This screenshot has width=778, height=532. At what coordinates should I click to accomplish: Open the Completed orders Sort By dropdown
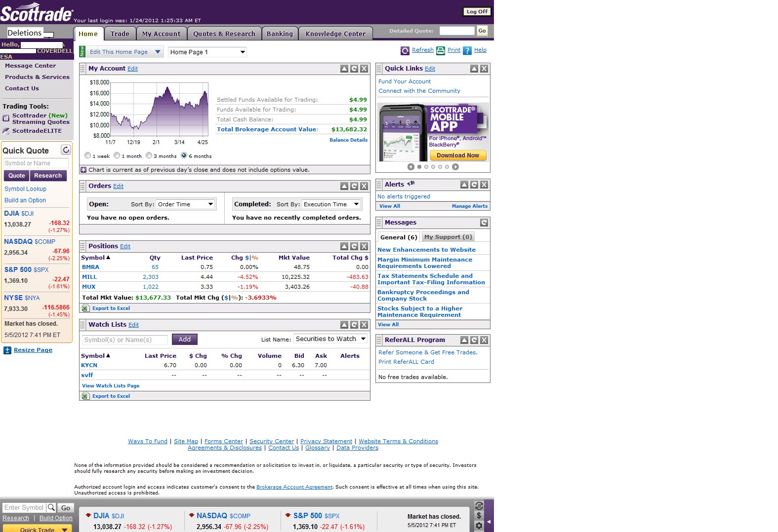coord(331,204)
